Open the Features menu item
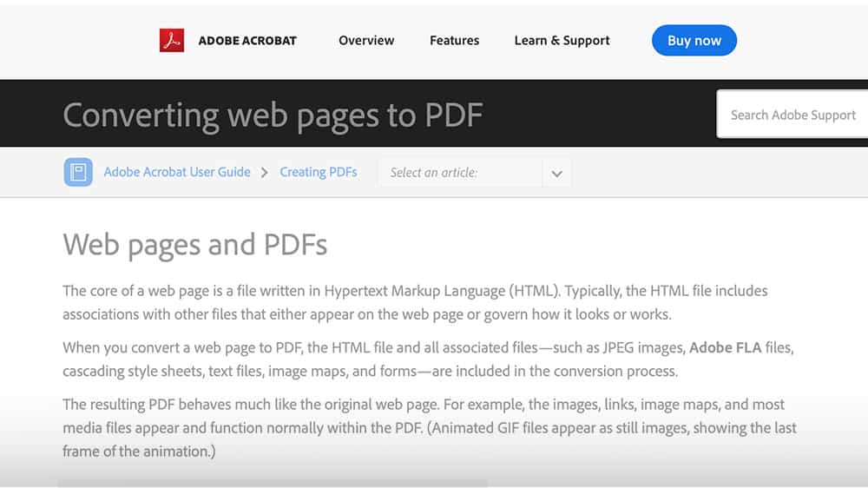This screenshot has width=868, height=488. [455, 41]
